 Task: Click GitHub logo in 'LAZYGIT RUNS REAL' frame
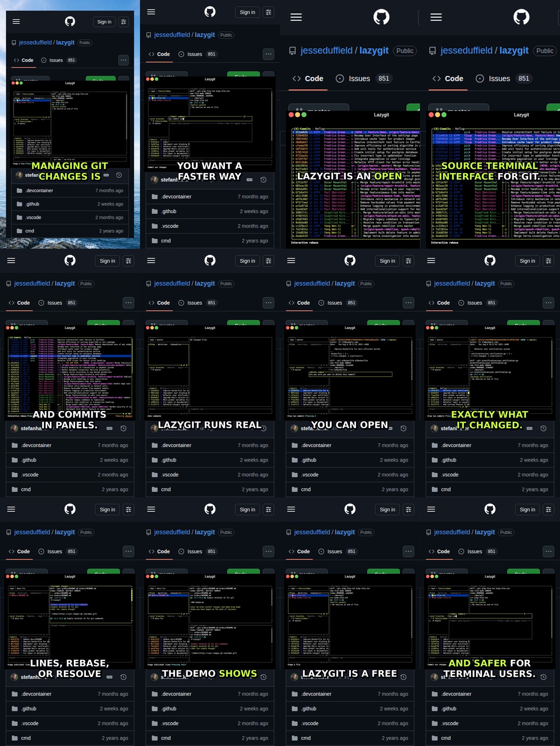(x=210, y=260)
